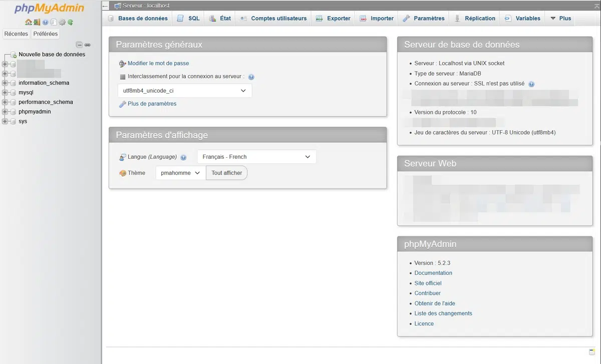Screen dimensions: 601x364
Task: Open navigation panel settings gear icon
Action: click(62, 22)
